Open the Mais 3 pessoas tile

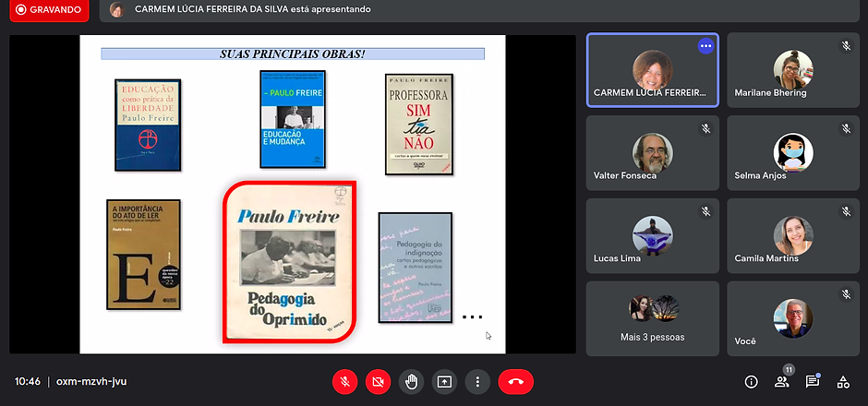click(x=653, y=318)
